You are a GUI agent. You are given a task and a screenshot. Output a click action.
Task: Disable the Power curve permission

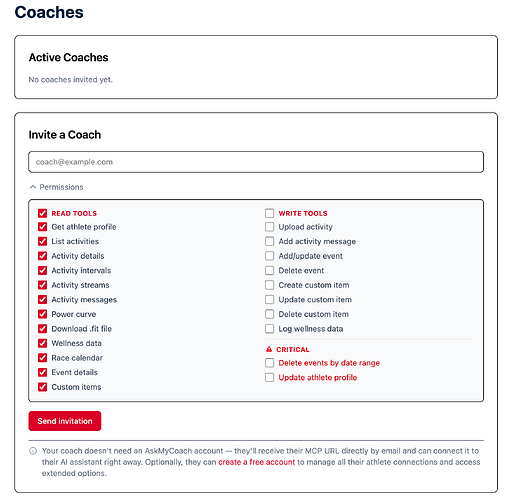[x=42, y=314]
